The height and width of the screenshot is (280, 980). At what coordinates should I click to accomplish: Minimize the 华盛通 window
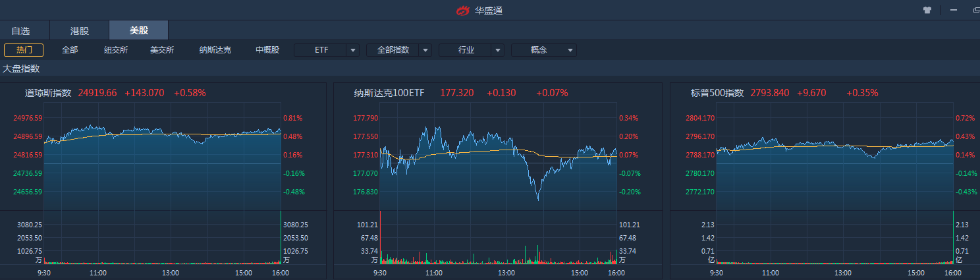tap(953, 10)
